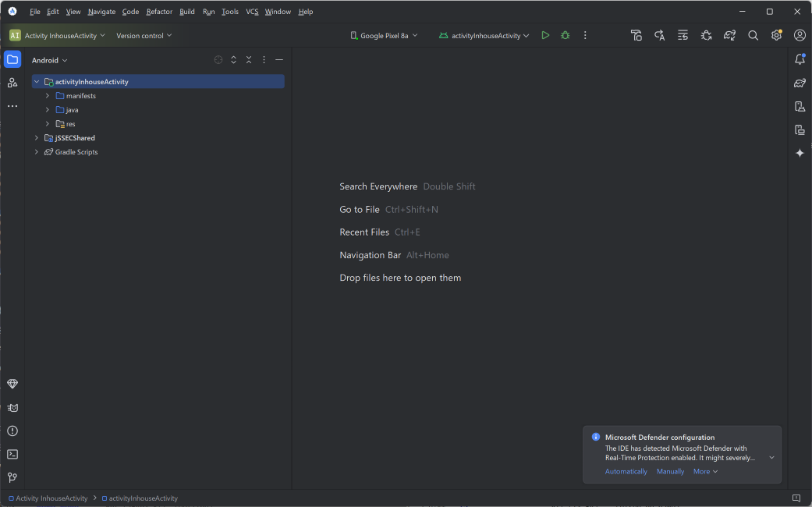This screenshot has width=812, height=507.
Task: Open Resource Manager tool window in left sidebar
Action: 12,83
